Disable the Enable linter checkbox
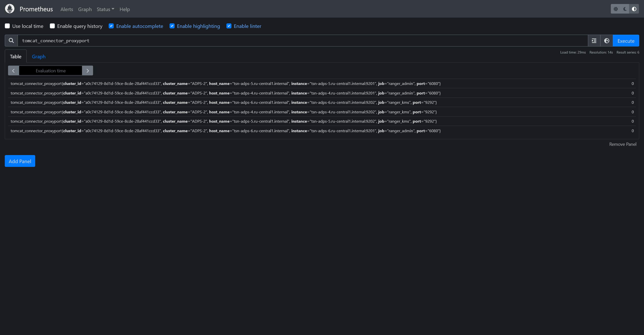Viewport: 644px width, 335px height. [229, 26]
